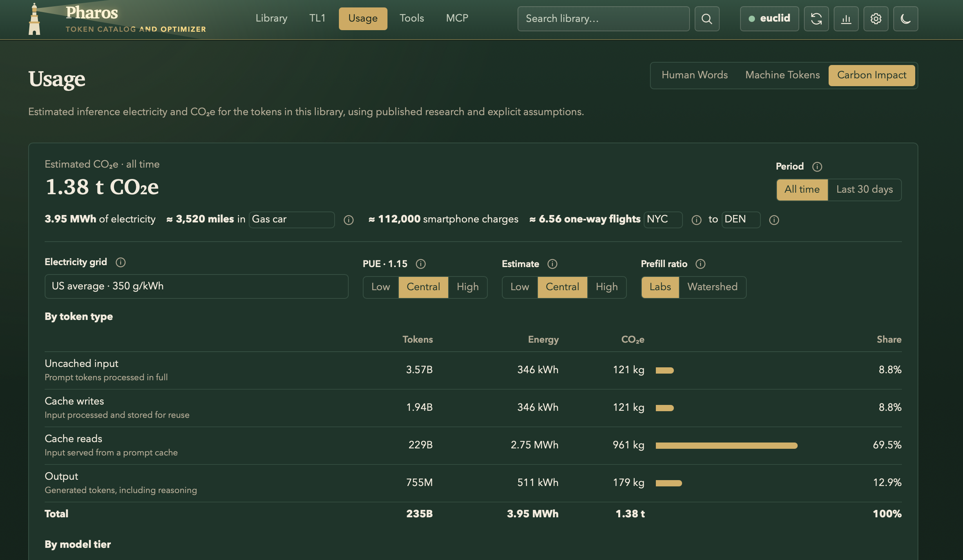Click the refresh sync icon
This screenshot has height=560, width=963.
pyautogui.click(x=816, y=19)
